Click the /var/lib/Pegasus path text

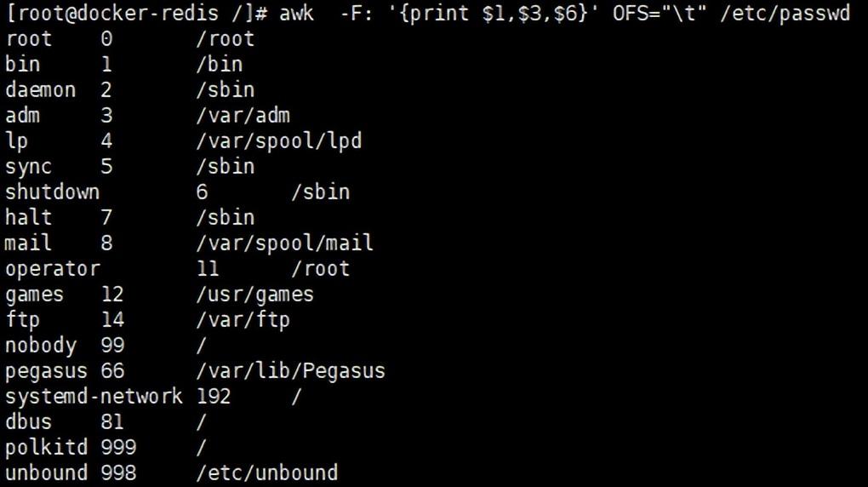click(x=291, y=371)
